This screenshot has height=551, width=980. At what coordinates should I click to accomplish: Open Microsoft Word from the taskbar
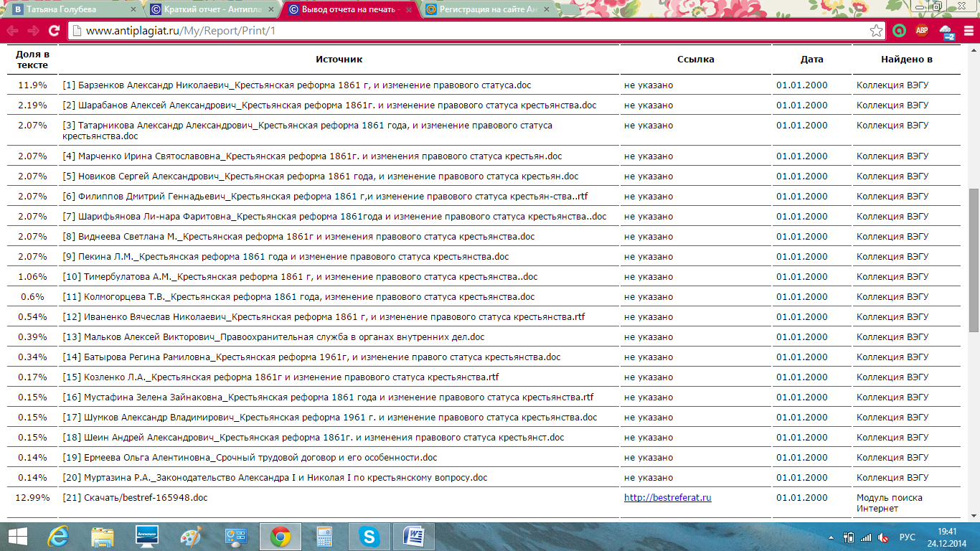point(414,537)
